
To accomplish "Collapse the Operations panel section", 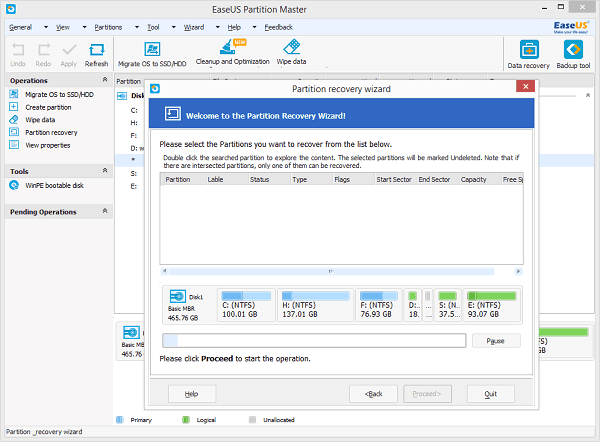I will (x=105, y=80).
